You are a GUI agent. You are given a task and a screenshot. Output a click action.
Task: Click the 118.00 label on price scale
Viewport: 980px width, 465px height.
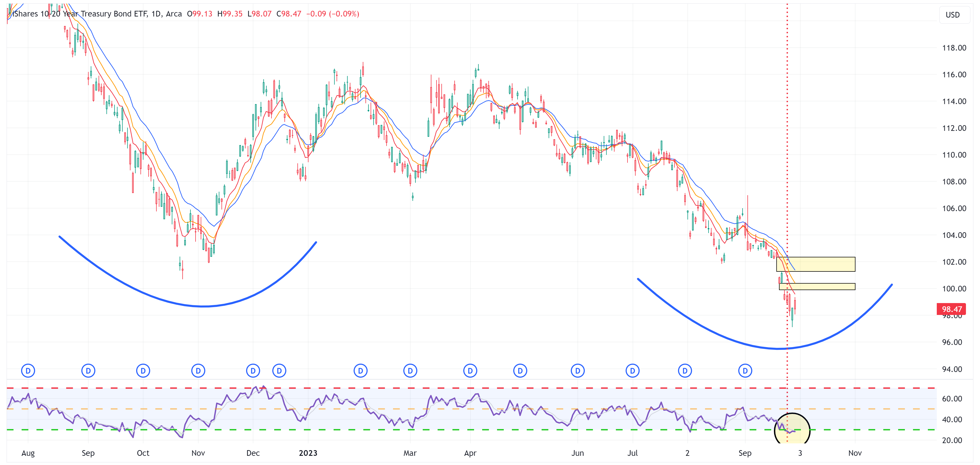954,48
